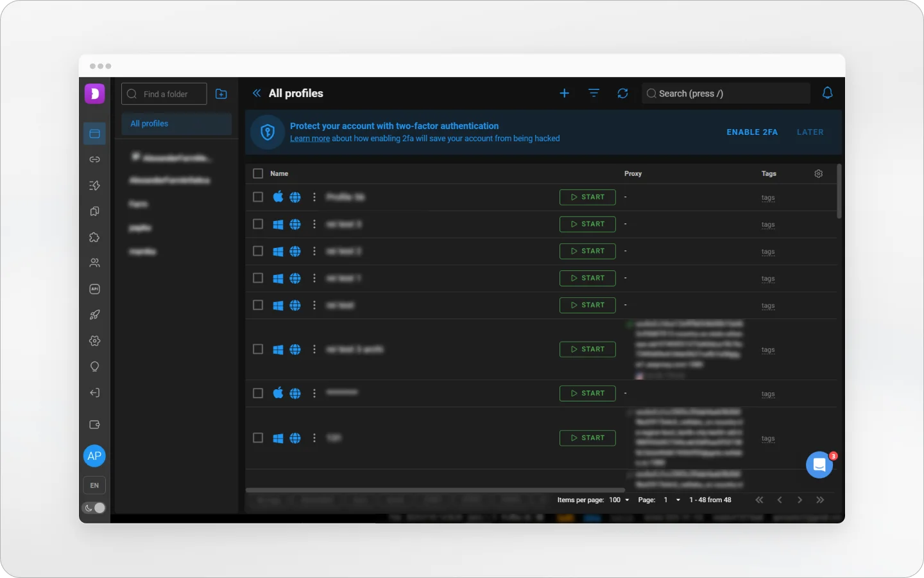Open the notifications bell
Viewport: 924px width, 578px height.
[828, 94]
